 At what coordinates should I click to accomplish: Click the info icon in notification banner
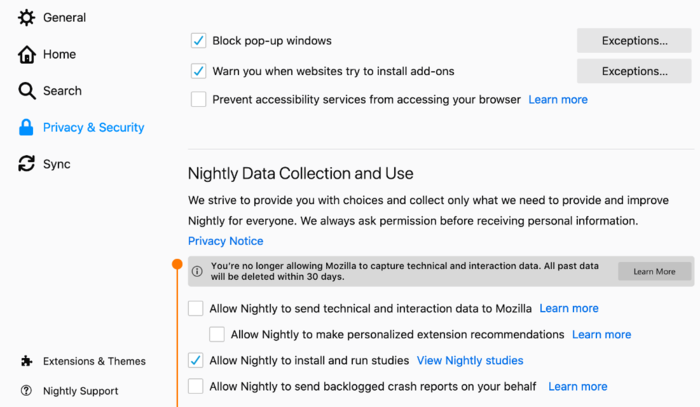point(198,271)
